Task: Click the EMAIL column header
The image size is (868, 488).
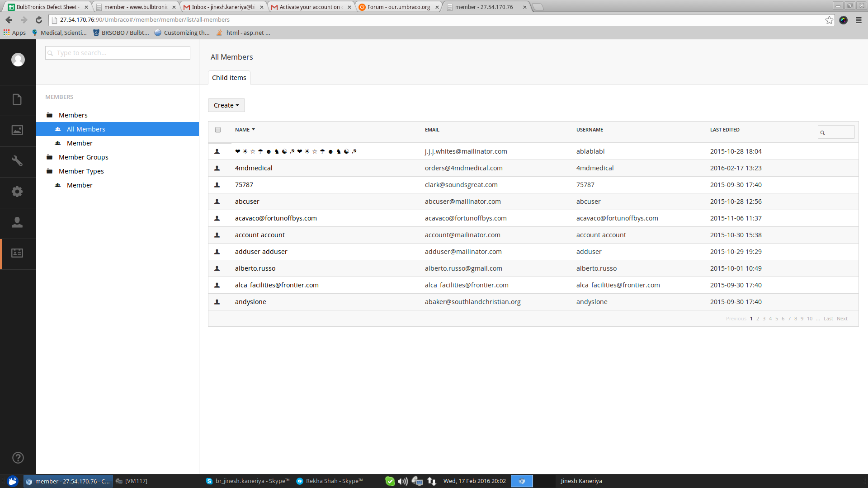Action: point(432,130)
